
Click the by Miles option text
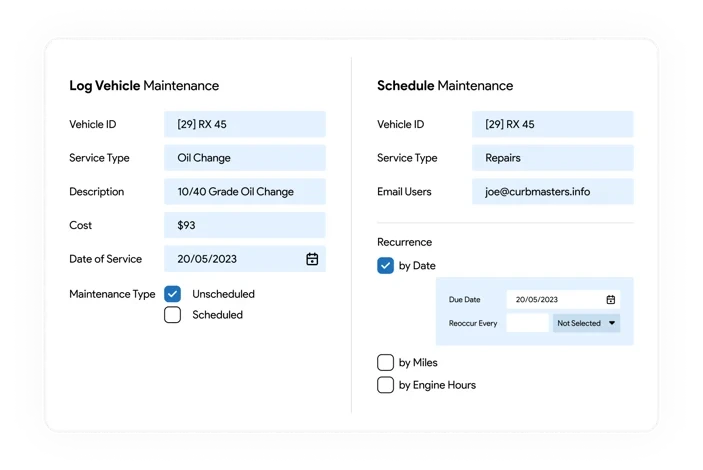(418, 363)
